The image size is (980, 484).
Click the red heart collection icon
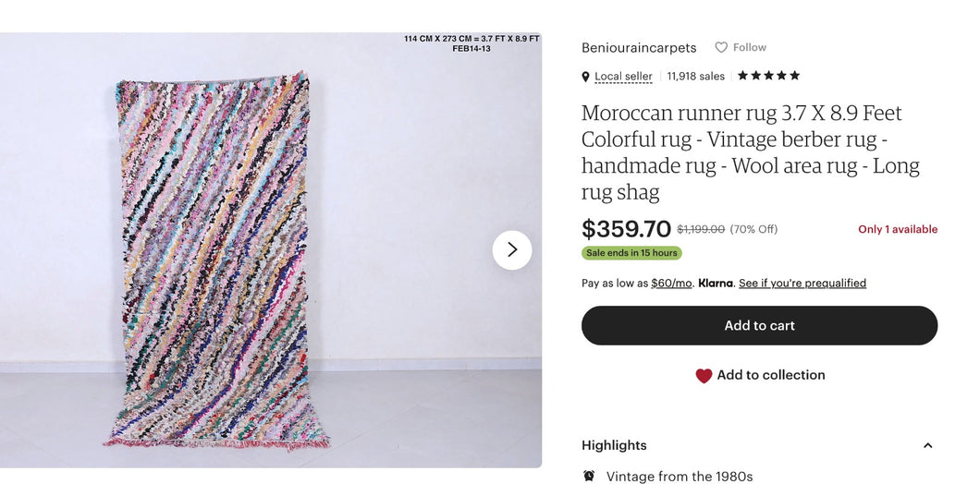[x=704, y=376]
